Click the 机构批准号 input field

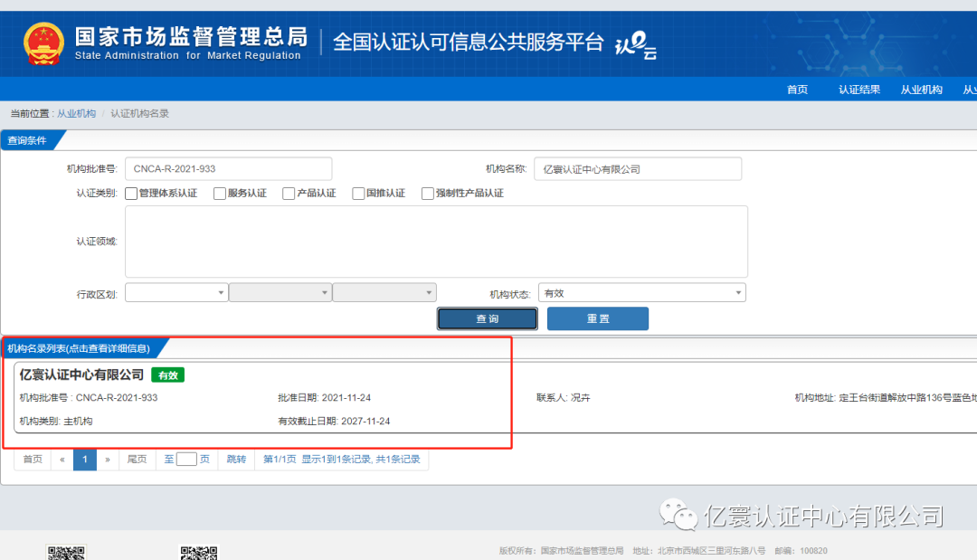click(228, 169)
